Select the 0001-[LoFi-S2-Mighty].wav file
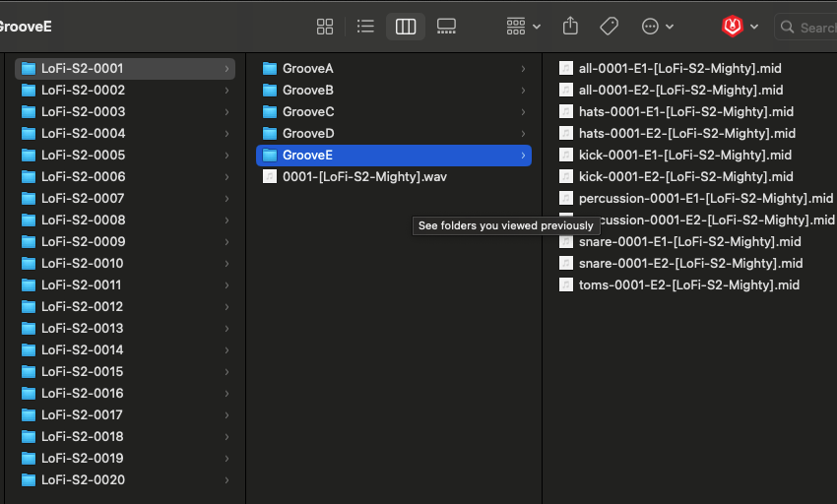 tap(364, 176)
